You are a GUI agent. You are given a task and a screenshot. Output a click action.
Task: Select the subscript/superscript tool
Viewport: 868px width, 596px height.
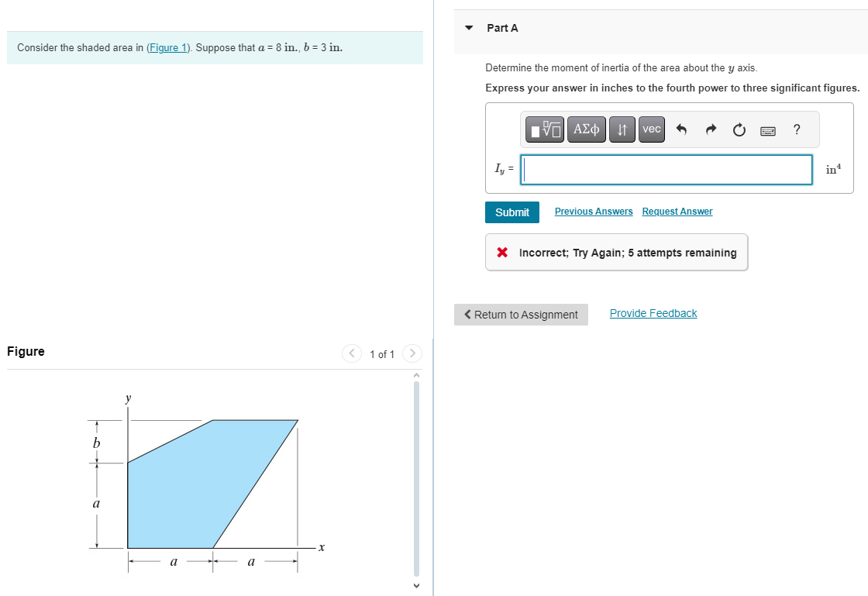(x=622, y=129)
